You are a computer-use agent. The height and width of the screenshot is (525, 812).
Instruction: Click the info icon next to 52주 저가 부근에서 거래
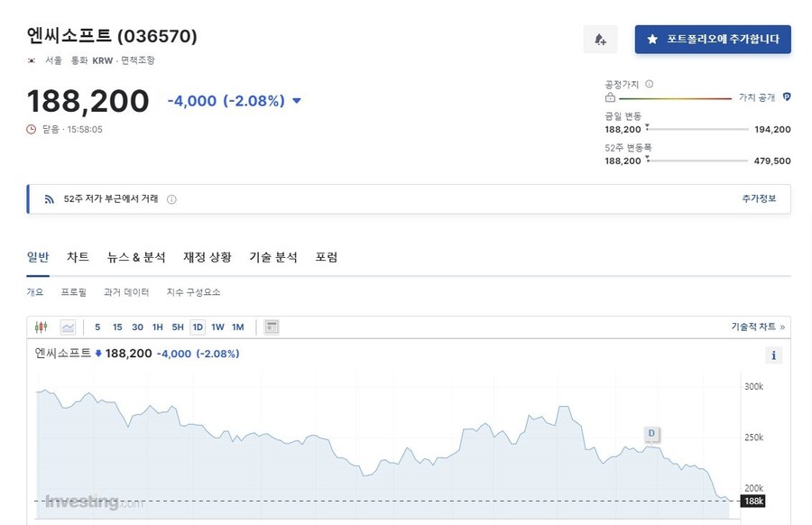[171, 198]
